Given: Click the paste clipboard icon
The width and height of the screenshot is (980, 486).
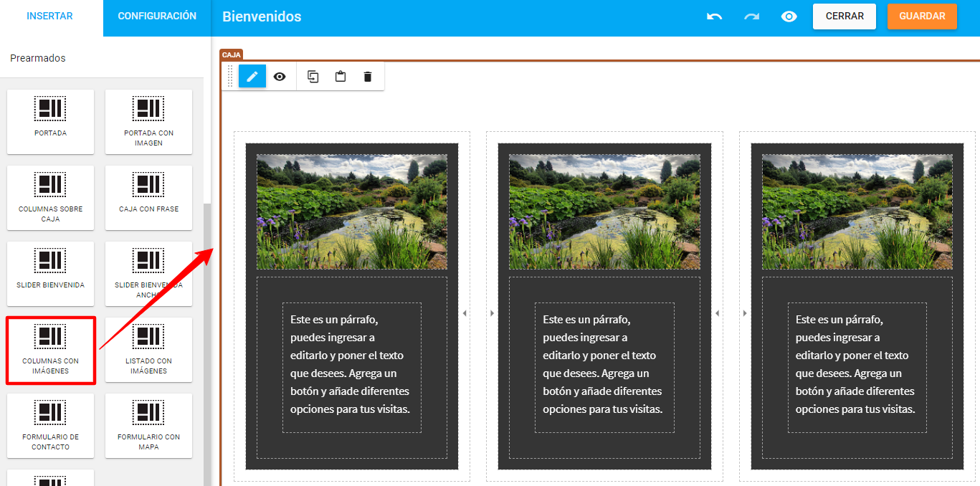Looking at the screenshot, I should [341, 77].
